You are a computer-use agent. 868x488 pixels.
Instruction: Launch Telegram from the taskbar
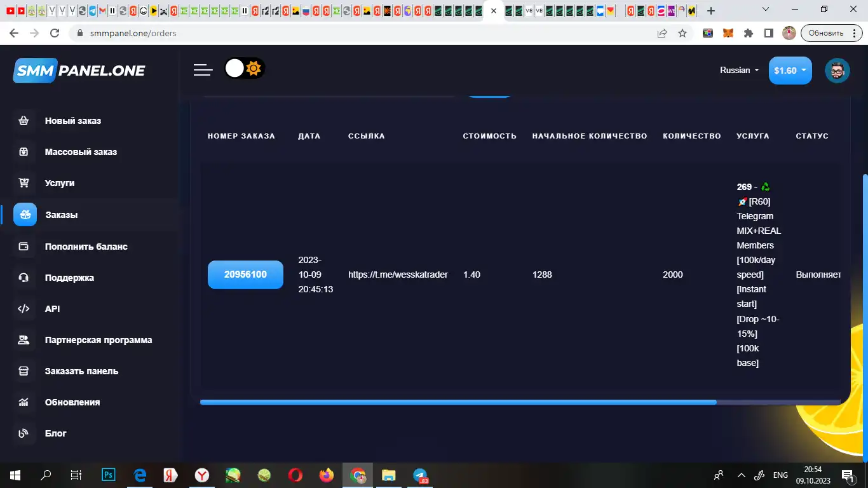420,475
